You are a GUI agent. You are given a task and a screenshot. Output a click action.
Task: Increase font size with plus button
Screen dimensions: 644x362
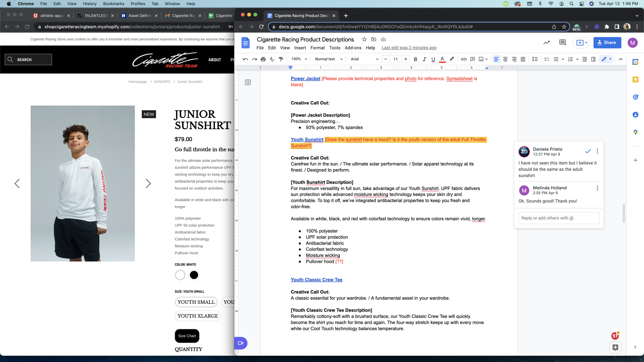click(406, 59)
